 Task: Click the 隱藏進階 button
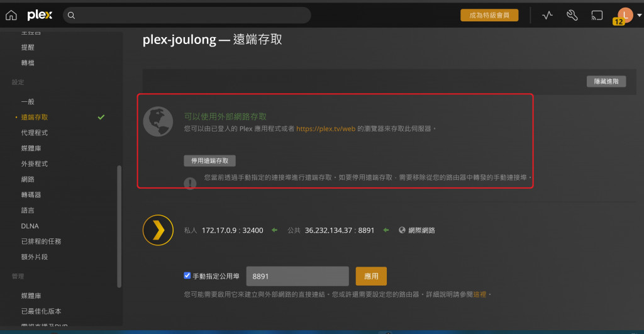[606, 81]
